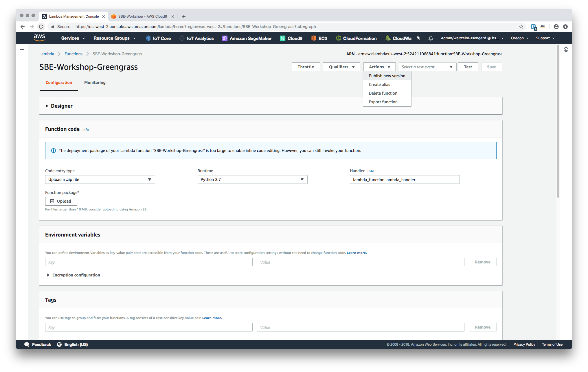The width and height of the screenshot is (588, 372).
Task: Open the info panel icon at right
Action: 566,50
